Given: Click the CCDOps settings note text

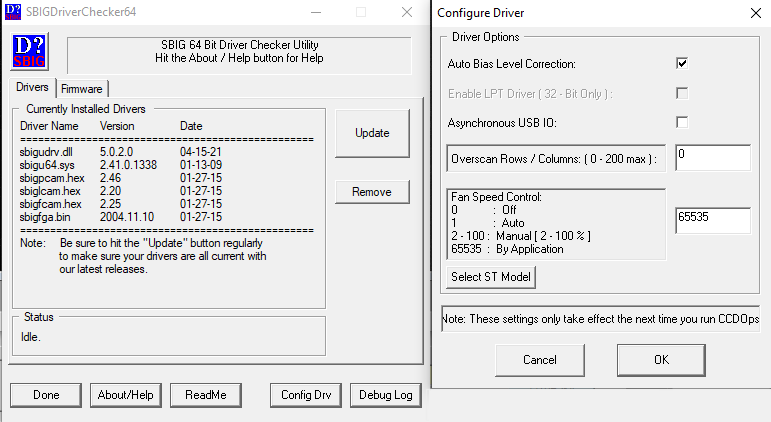Looking at the screenshot, I should pyautogui.click(x=600, y=319).
